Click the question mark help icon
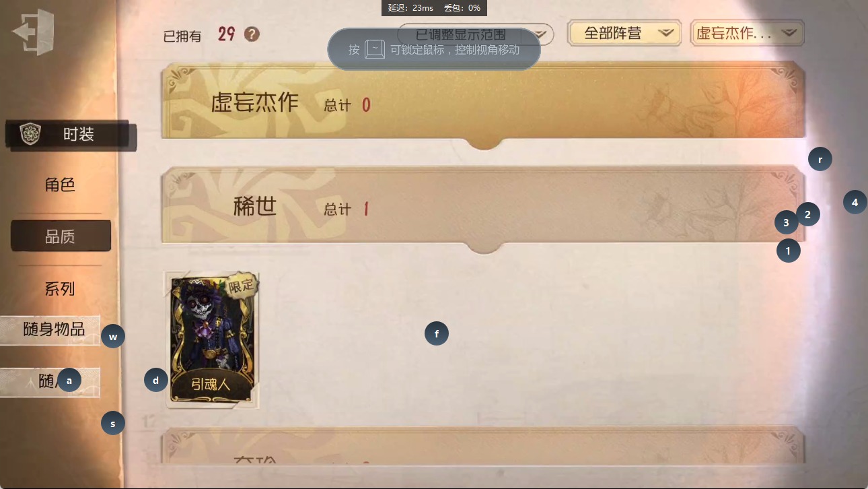Viewport: 868px width, 489px height. pyautogui.click(x=252, y=34)
